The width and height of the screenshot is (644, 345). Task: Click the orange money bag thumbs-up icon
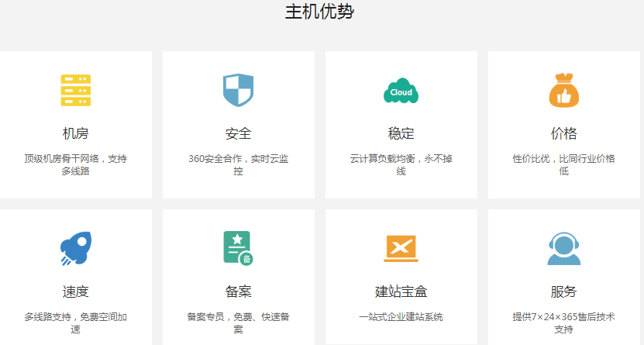pyautogui.click(x=564, y=91)
